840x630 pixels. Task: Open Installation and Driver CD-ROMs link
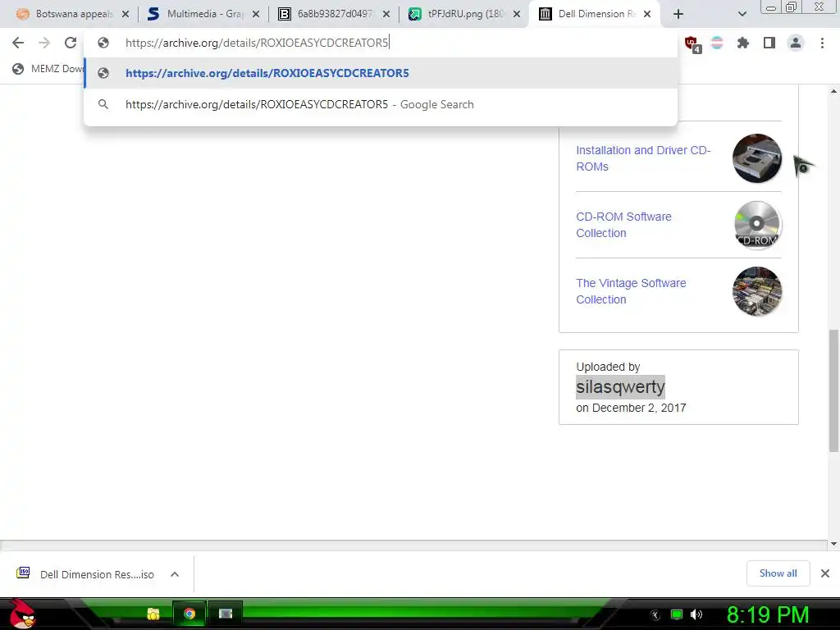point(643,158)
